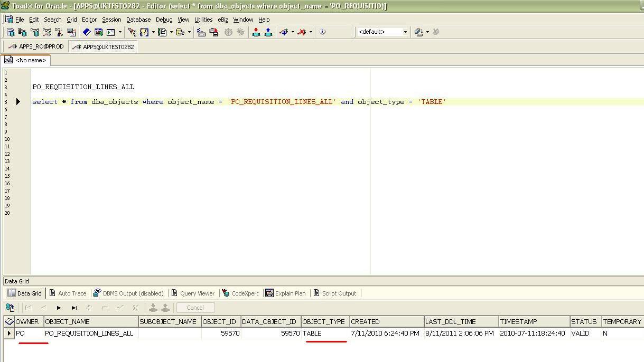Screen dimensions: 644x362
Task: Click the LAST_DDL_TIME column header
Action: coord(461,321)
